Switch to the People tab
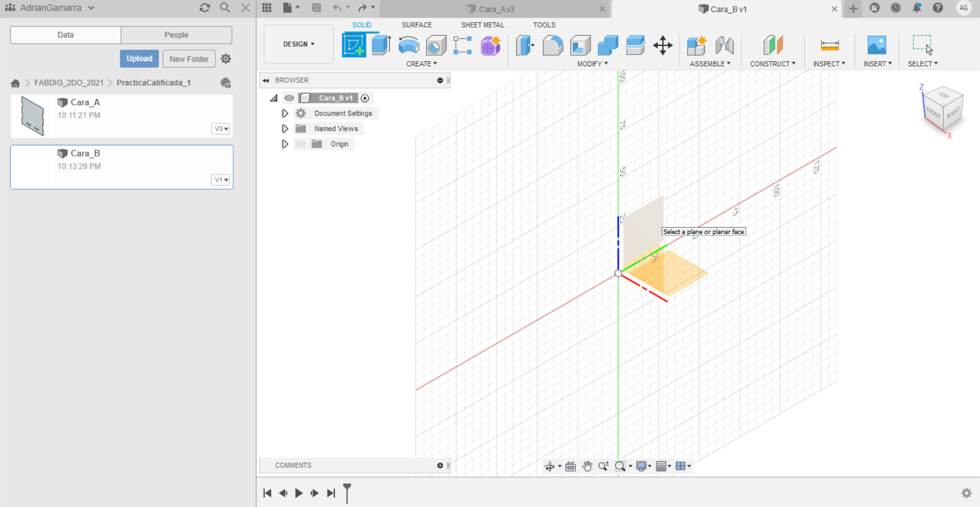This screenshot has height=507, width=980. click(x=176, y=35)
